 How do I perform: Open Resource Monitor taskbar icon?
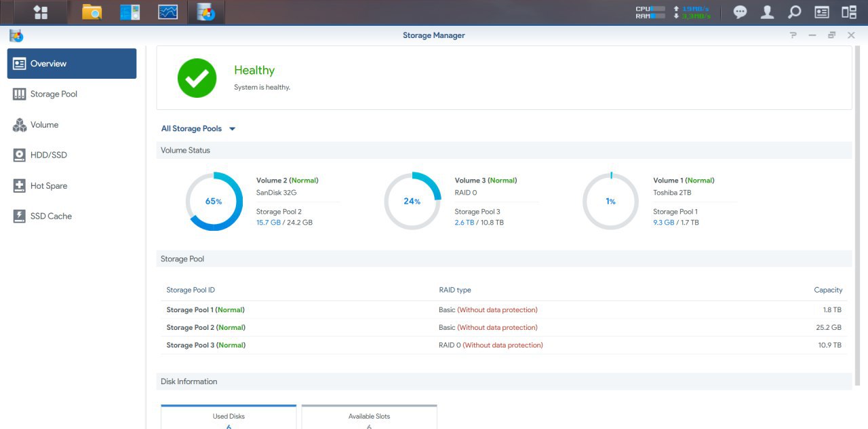pyautogui.click(x=167, y=12)
